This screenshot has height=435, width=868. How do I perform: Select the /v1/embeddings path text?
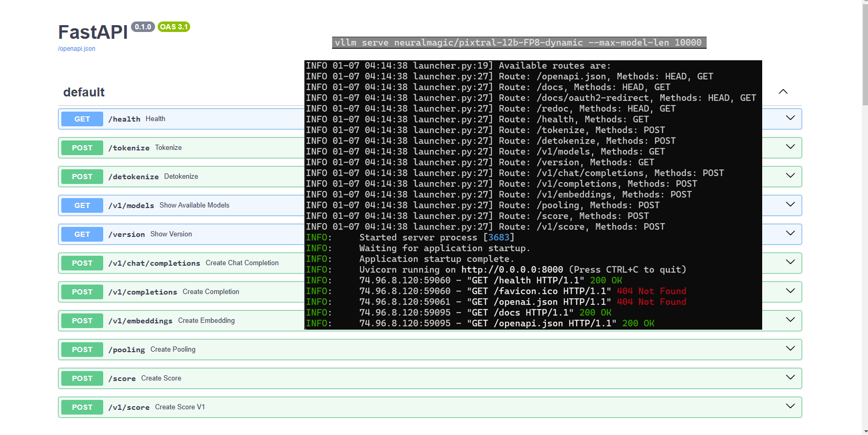[140, 321]
